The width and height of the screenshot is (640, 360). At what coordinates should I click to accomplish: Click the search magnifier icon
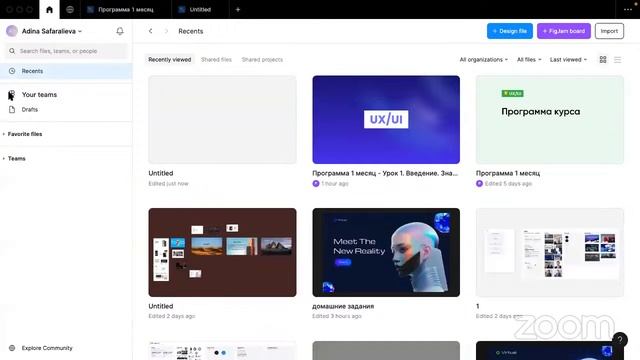pos(12,51)
